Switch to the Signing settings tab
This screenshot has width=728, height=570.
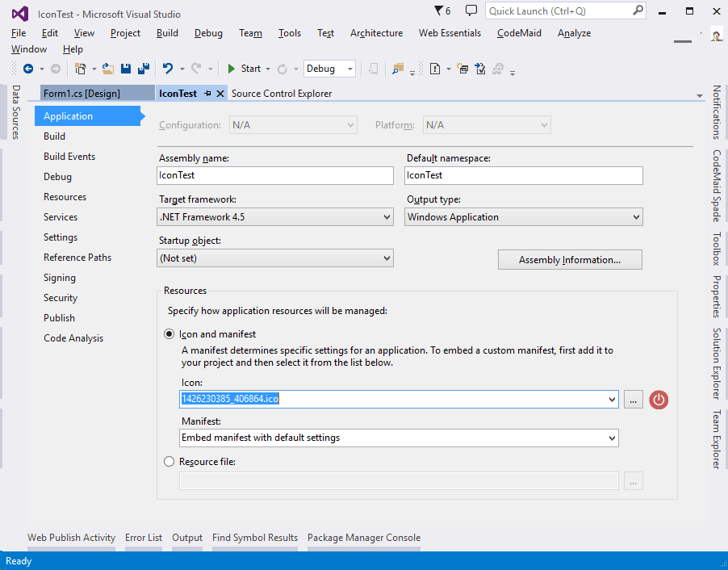60,278
